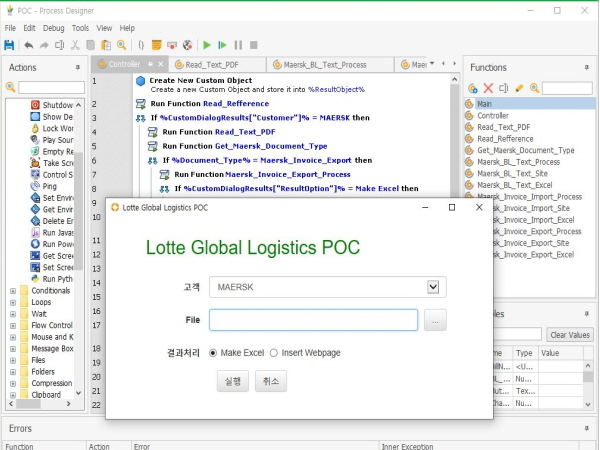Click the 취소 cancel button
This screenshot has width=600, height=450.
(x=271, y=381)
